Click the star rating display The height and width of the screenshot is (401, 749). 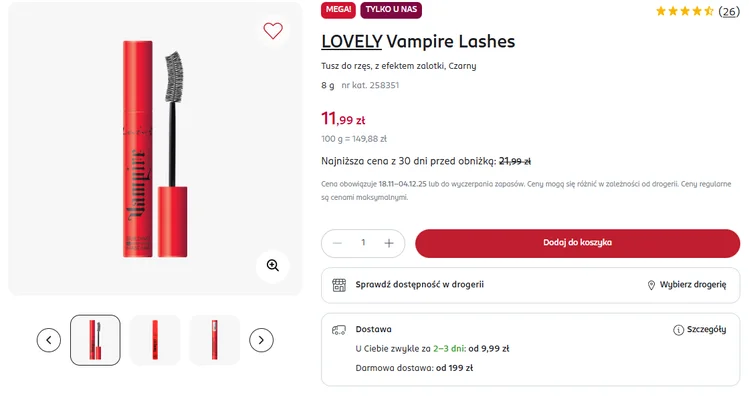[684, 12]
